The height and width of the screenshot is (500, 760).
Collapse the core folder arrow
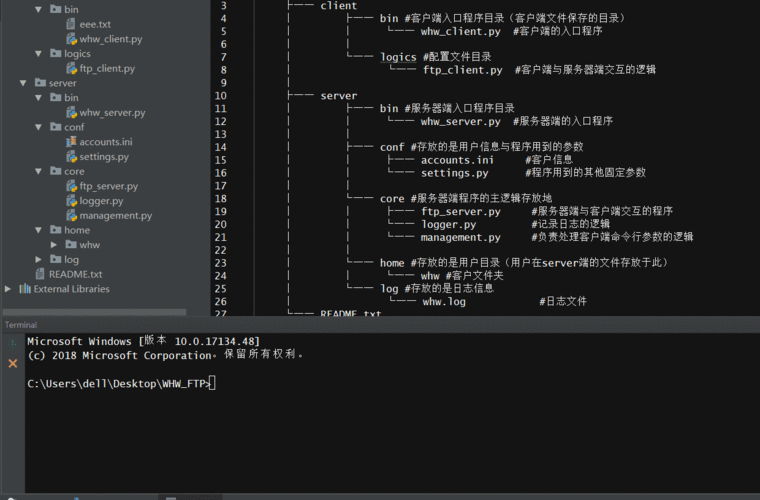[x=39, y=171]
